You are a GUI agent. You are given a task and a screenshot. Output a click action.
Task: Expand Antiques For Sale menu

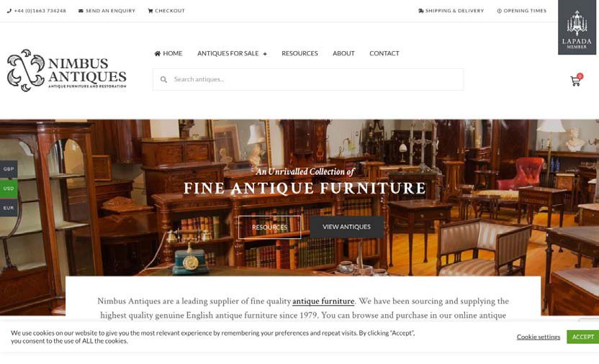(x=232, y=53)
